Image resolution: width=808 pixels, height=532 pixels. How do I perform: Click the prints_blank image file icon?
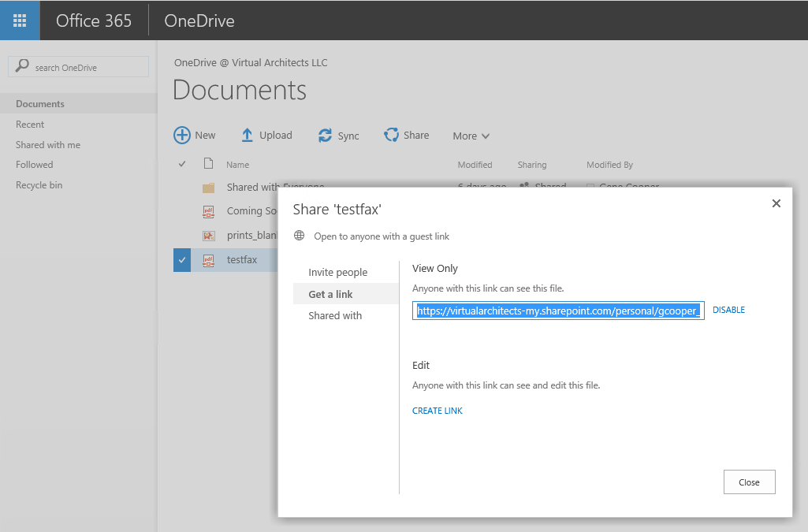point(208,236)
